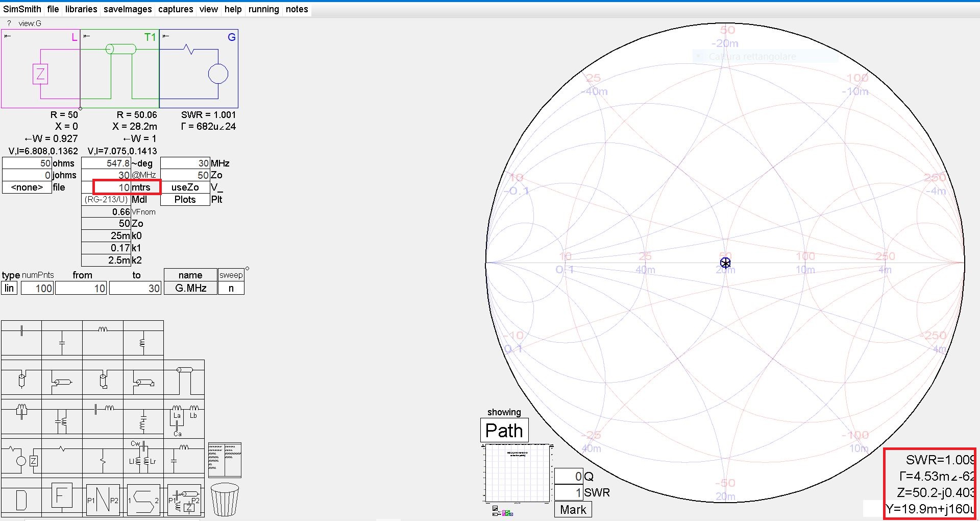Open the RG-213/U Mdl cable selector

pos(106,200)
